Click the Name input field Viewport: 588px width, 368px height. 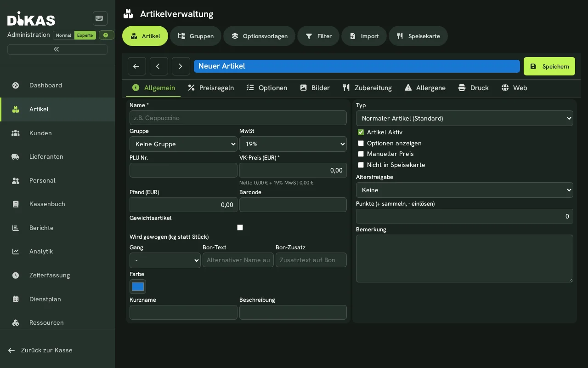(x=238, y=118)
